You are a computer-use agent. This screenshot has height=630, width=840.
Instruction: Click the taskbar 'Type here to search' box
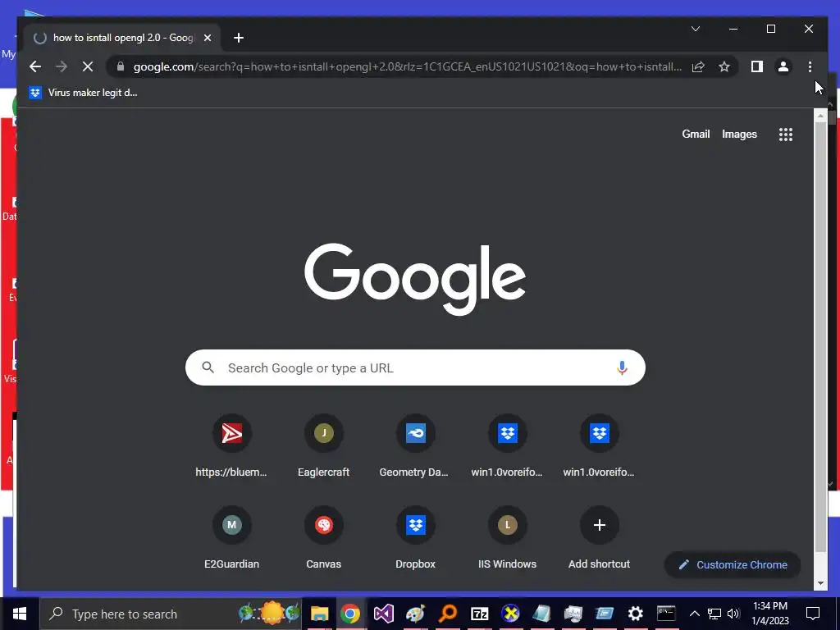pyautogui.click(x=171, y=614)
